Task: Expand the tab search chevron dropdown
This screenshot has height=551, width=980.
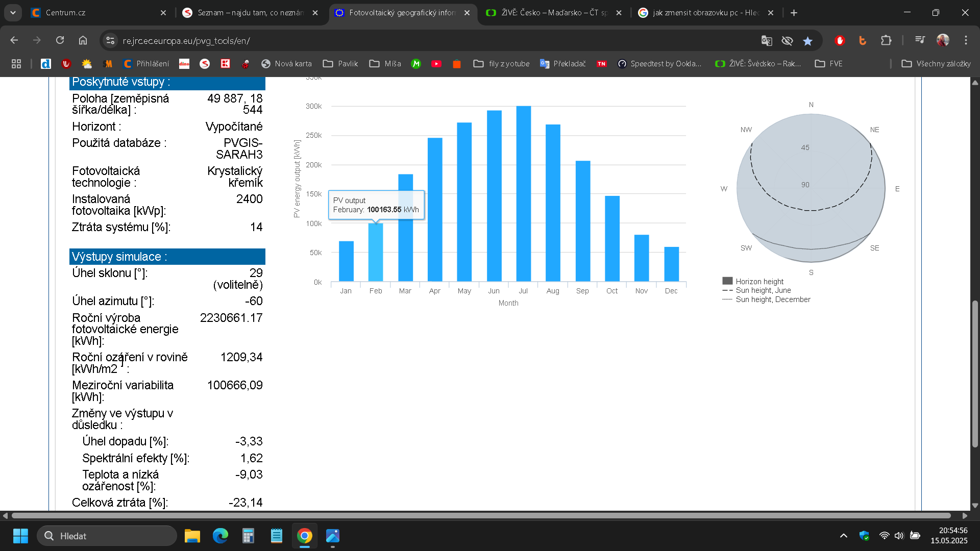Action: [x=13, y=13]
